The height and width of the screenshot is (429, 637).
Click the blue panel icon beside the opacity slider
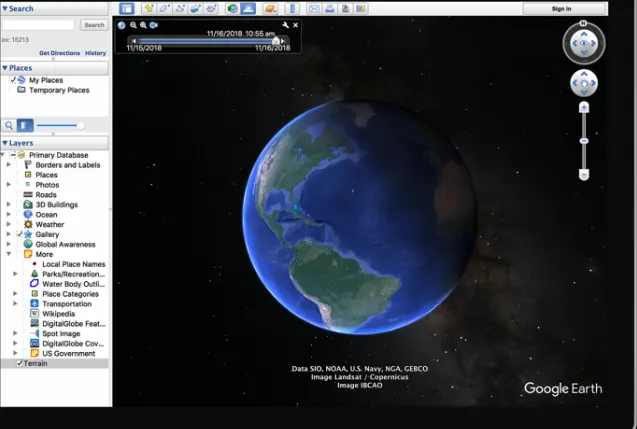click(x=25, y=126)
